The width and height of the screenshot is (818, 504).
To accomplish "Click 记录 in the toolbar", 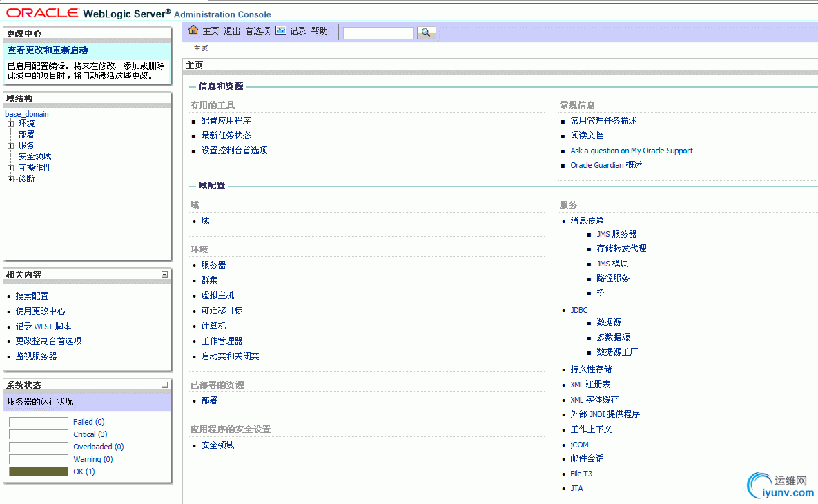I will pyautogui.click(x=298, y=31).
